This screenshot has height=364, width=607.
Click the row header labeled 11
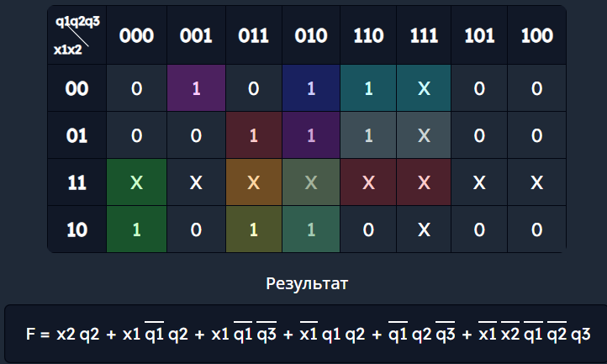click(77, 182)
